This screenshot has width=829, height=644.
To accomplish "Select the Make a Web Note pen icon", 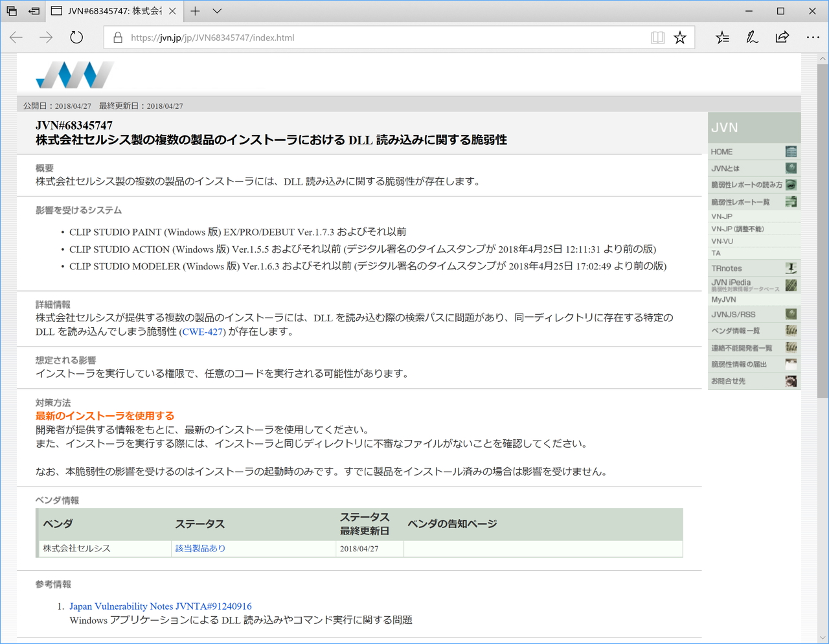I will [x=751, y=38].
